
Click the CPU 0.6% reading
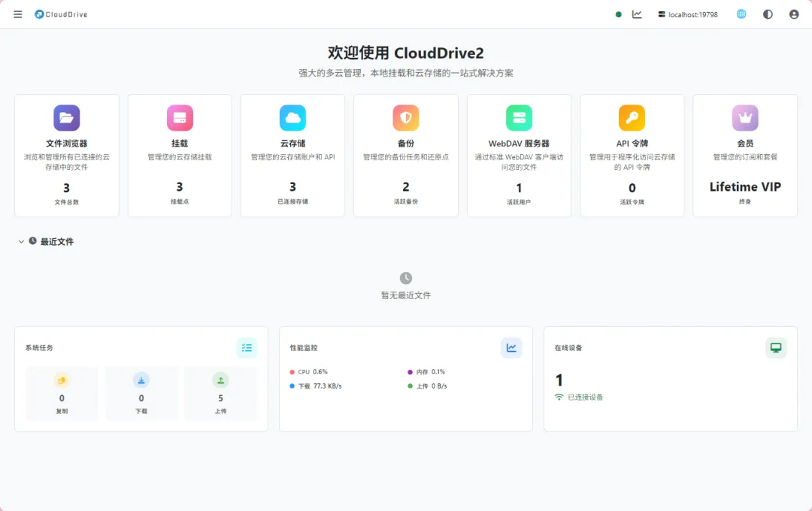click(x=309, y=372)
